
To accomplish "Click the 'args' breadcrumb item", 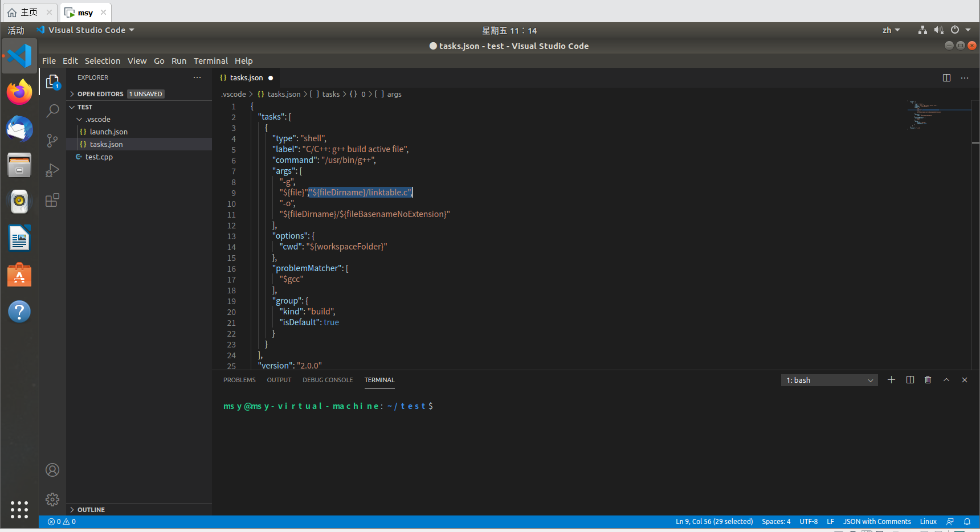I will 389,95.
